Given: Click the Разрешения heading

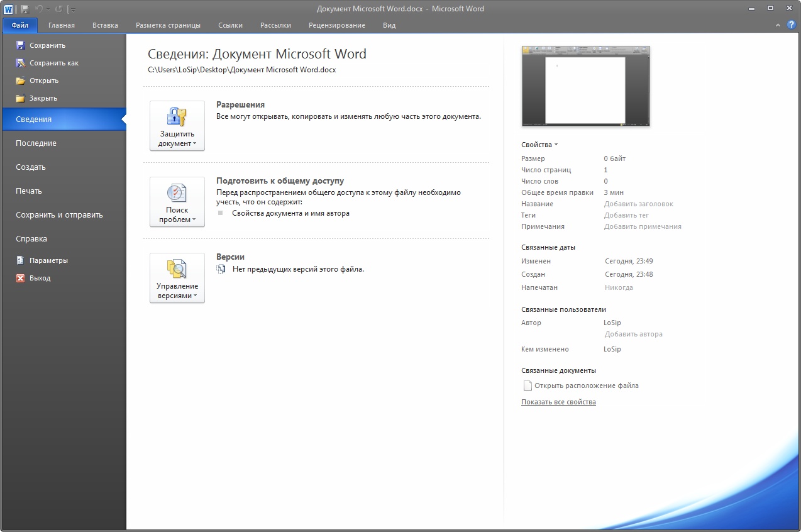Looking at the screenshot, I should coord(240,105).
